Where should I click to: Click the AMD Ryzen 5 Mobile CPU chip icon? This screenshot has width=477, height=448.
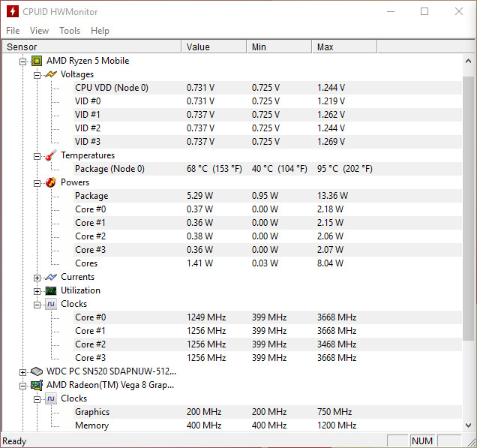(x=37, y=61)
